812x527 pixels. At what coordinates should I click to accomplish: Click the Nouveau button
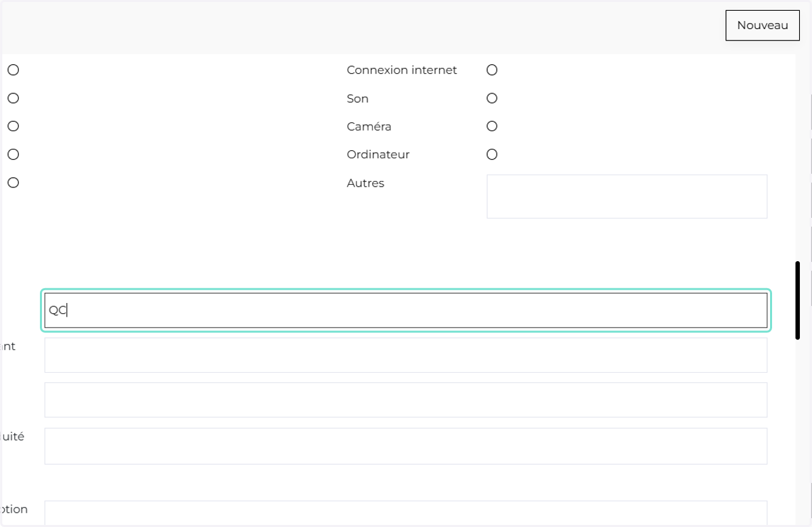tap(763, 26)
